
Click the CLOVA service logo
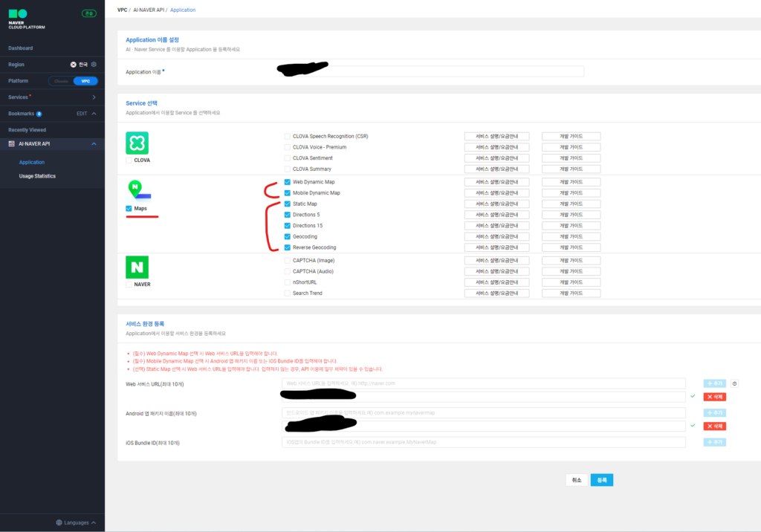pyautogui.click(x=137, y=143)
